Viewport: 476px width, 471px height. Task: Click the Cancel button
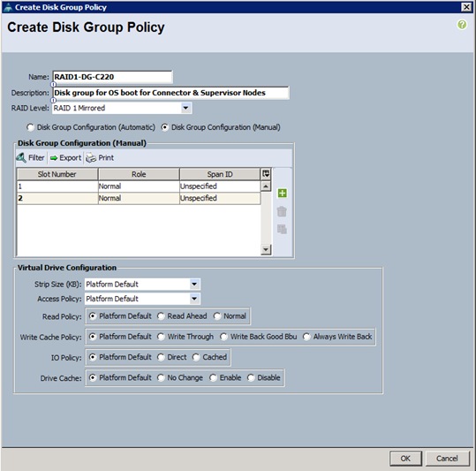pos(447,459)
